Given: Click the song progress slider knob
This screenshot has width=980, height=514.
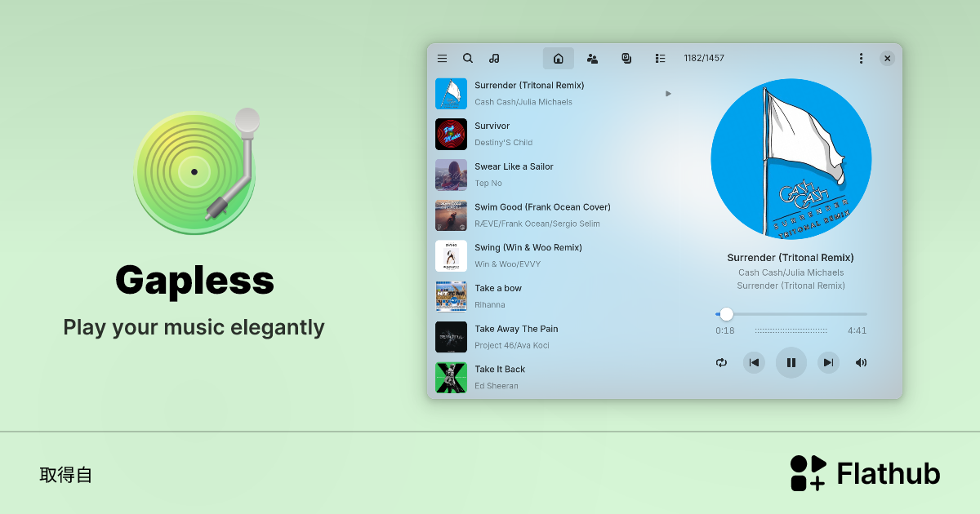Looking at the screenshot, I should click(726, 314).
